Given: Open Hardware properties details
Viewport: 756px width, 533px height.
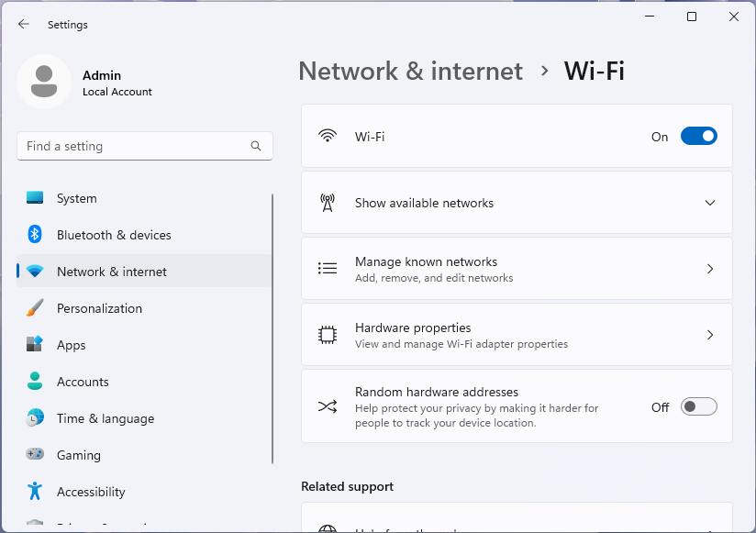Looking at the screenshot, I should point(517,335).
